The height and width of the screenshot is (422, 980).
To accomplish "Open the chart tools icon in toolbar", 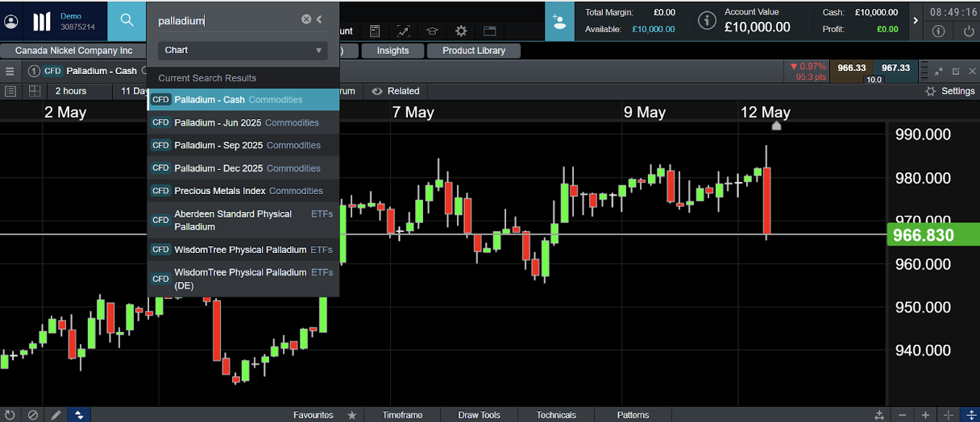I will point(403,31).
